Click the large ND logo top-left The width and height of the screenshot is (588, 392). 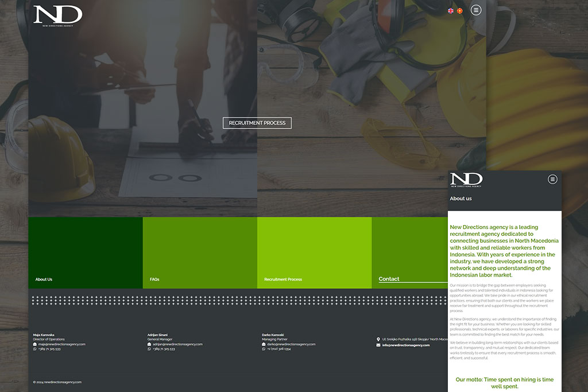pos(57,16)
